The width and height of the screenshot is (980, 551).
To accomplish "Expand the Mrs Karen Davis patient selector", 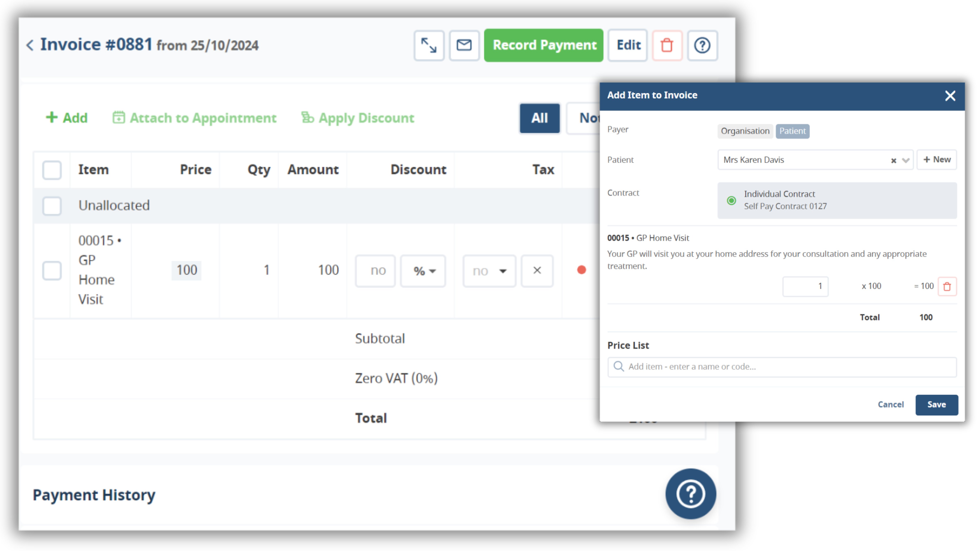I will click(905, 160).
